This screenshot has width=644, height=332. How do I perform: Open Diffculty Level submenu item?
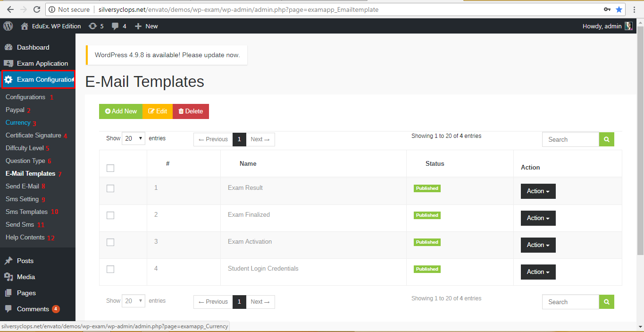pos(25,148)
